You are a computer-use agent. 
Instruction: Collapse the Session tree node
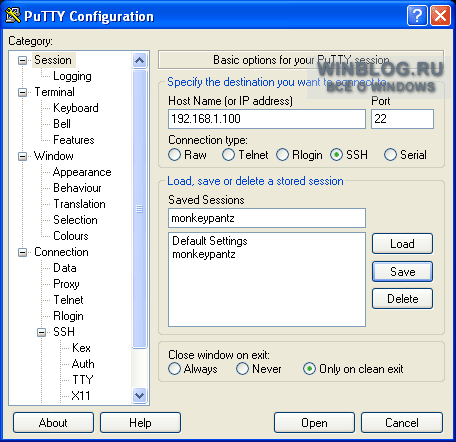[22, 60]
